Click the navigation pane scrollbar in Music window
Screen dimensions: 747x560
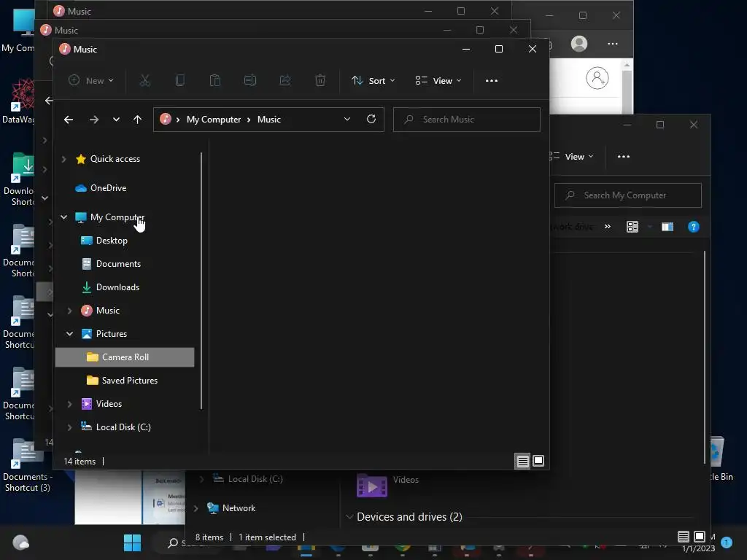(x=201, y=281)
